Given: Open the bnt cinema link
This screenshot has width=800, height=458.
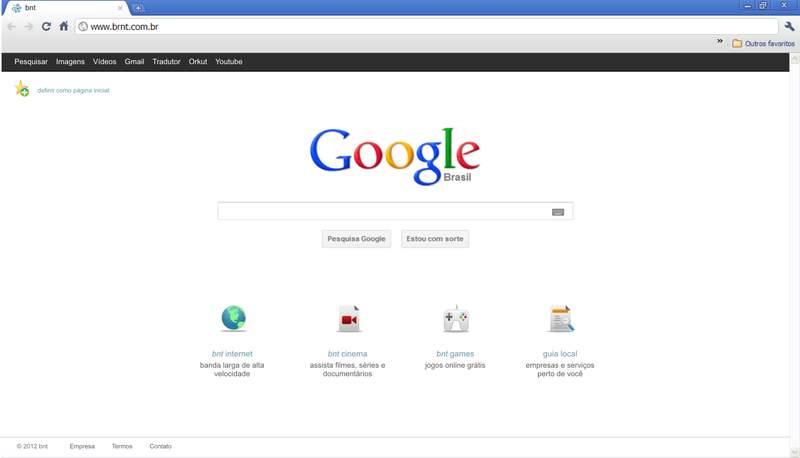Looking at the screenshot, I should pyautogui.click(x=347, y=354).
